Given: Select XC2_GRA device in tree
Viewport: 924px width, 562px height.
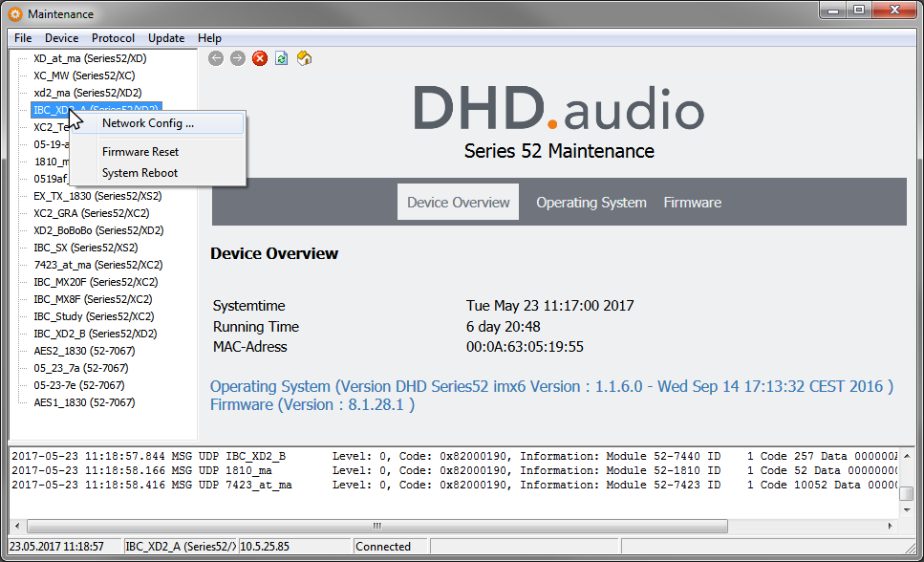Looking at the screenshot, I should coord(92,213).
